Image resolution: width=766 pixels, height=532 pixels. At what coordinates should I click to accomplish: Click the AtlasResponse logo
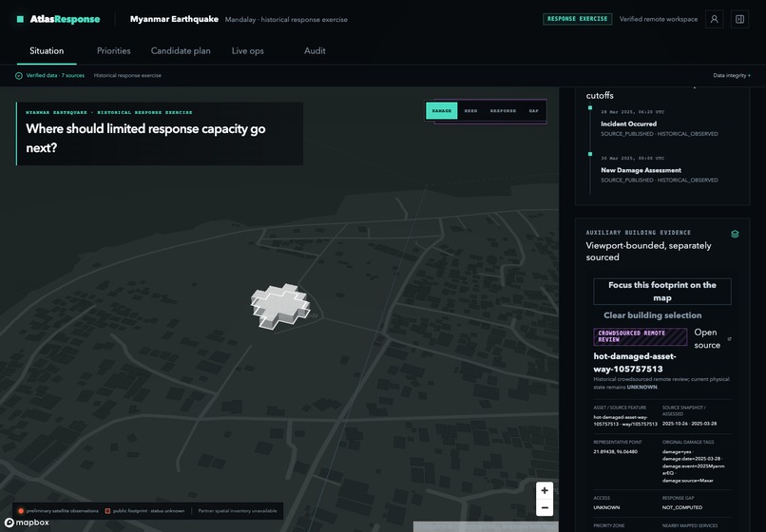[58, 19]
